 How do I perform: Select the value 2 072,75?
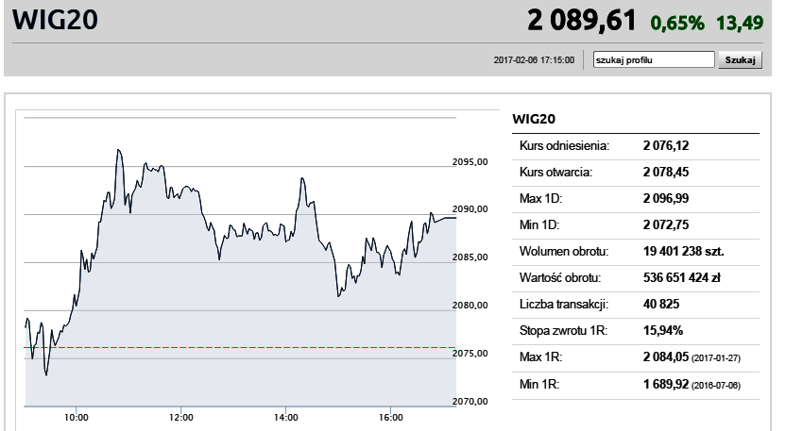tap(666, 225)
